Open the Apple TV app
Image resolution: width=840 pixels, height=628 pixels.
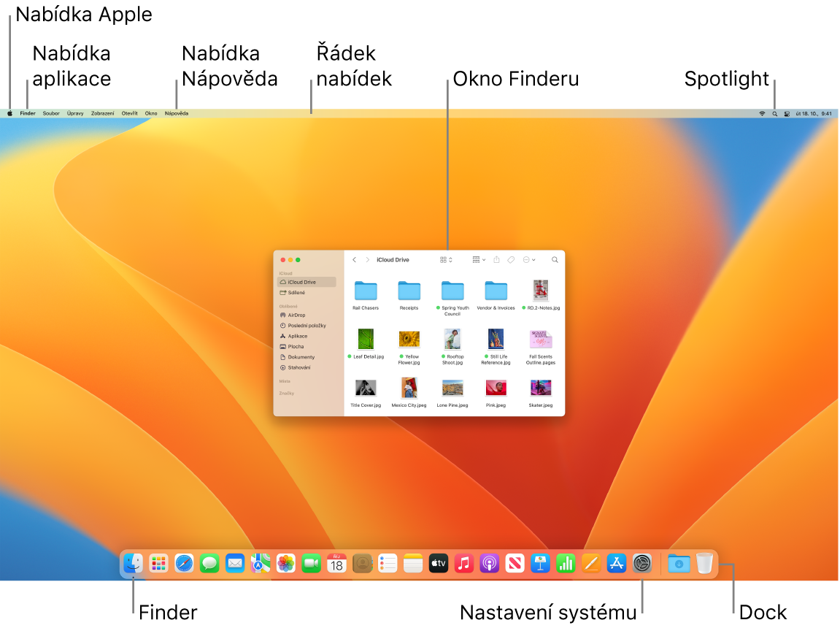pos(438,563)
